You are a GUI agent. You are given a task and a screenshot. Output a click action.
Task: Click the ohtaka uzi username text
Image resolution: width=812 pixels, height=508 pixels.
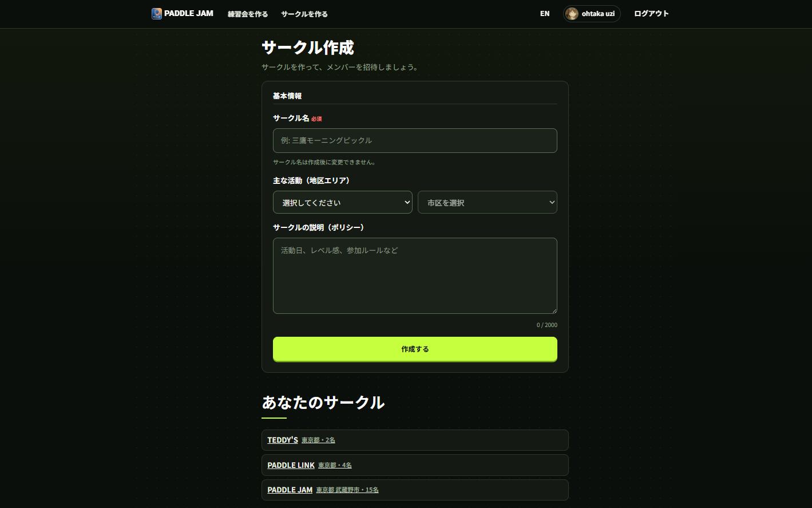598,14
